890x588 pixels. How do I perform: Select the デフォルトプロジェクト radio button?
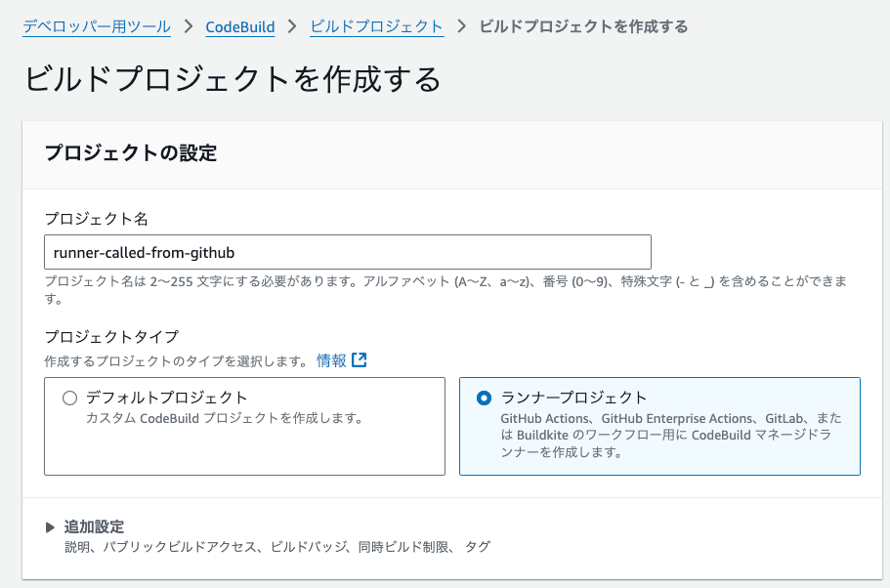(69, 398)
